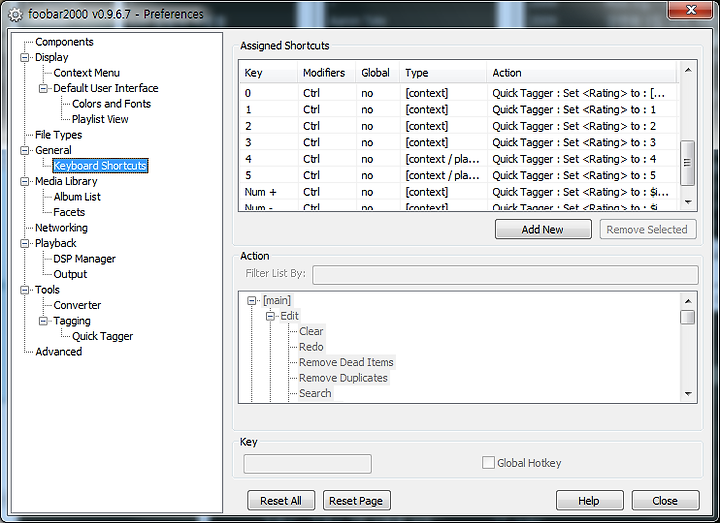Open the Colors and Fonts page
Screen dimensions: 720x523
click(111, 104)
